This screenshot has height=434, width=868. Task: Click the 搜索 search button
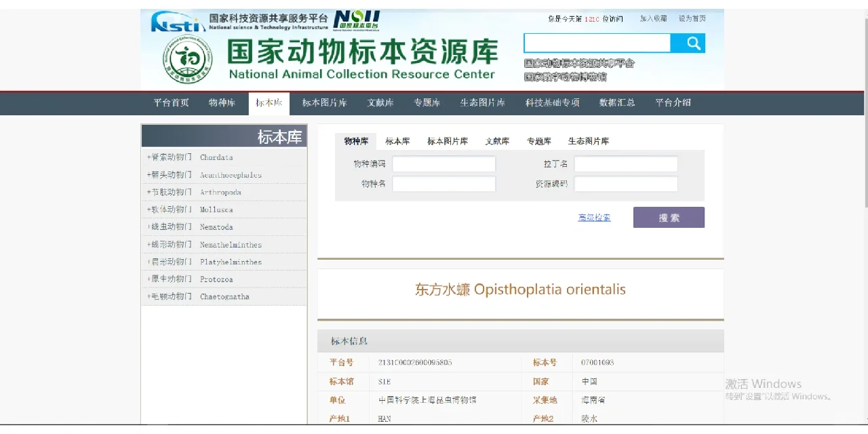(x=669, y=217)
